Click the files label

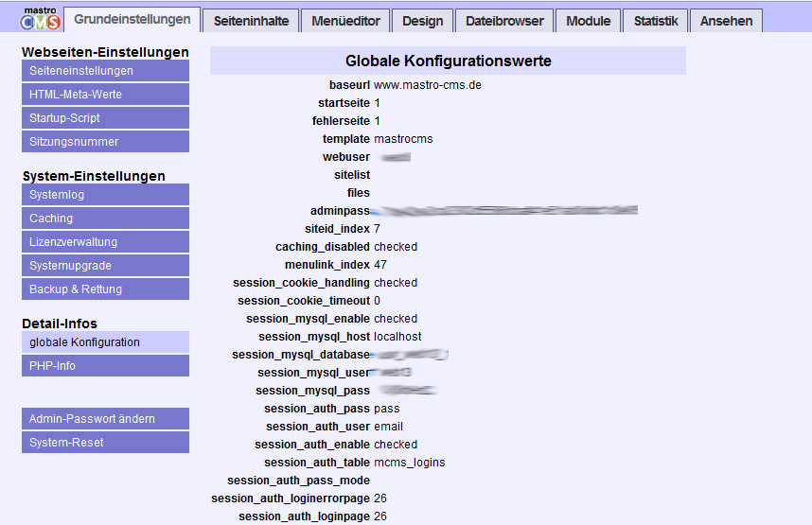(359, 193)
